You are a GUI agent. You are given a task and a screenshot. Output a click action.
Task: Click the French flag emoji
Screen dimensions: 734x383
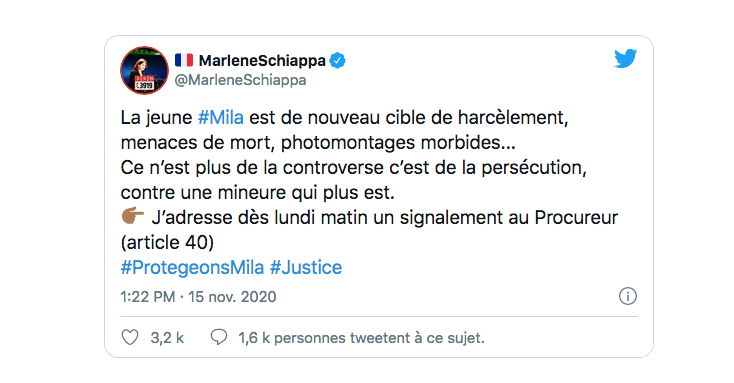[184, 60]
